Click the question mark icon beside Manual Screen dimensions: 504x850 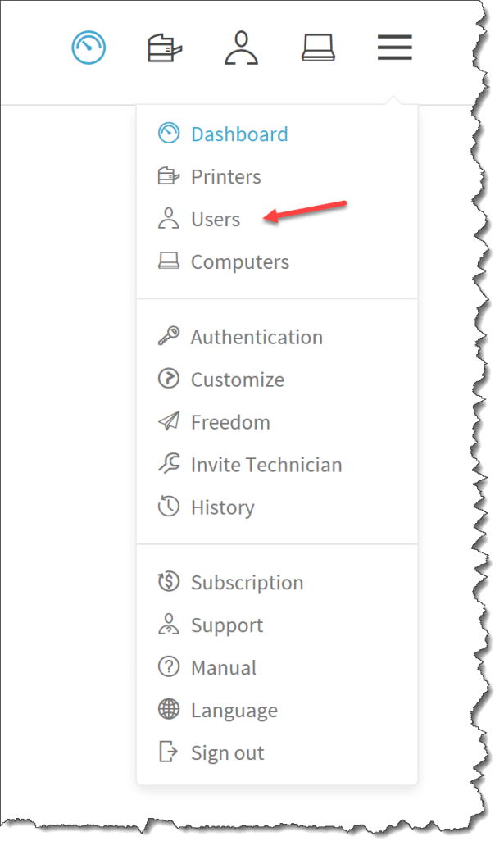(169, 667)
